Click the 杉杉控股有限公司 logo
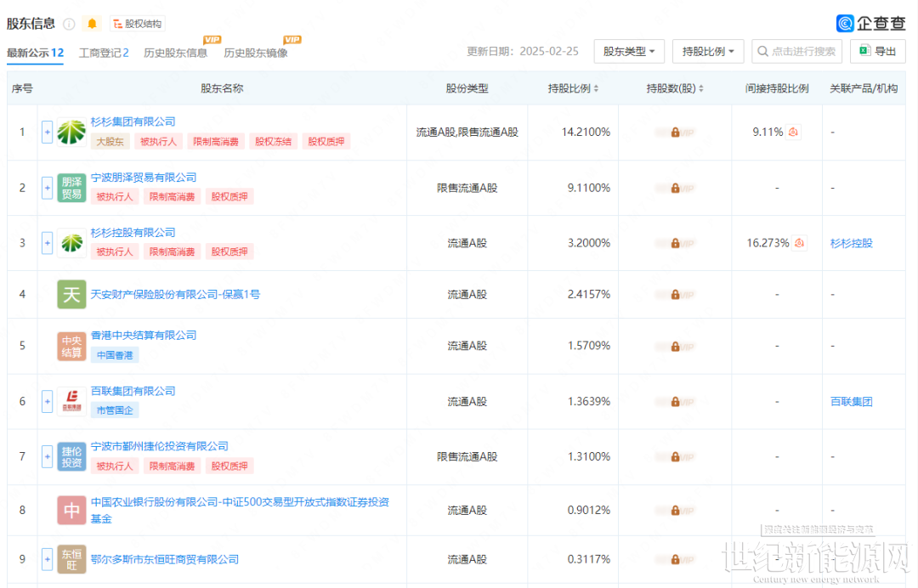Viewport: 918px width, 588px height. pos(71,243)
